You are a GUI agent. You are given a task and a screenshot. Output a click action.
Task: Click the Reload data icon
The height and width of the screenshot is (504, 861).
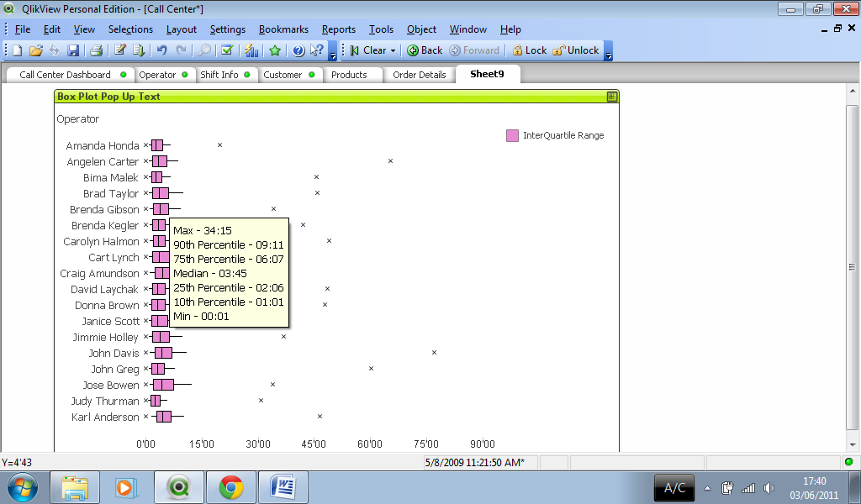point(55,50)
